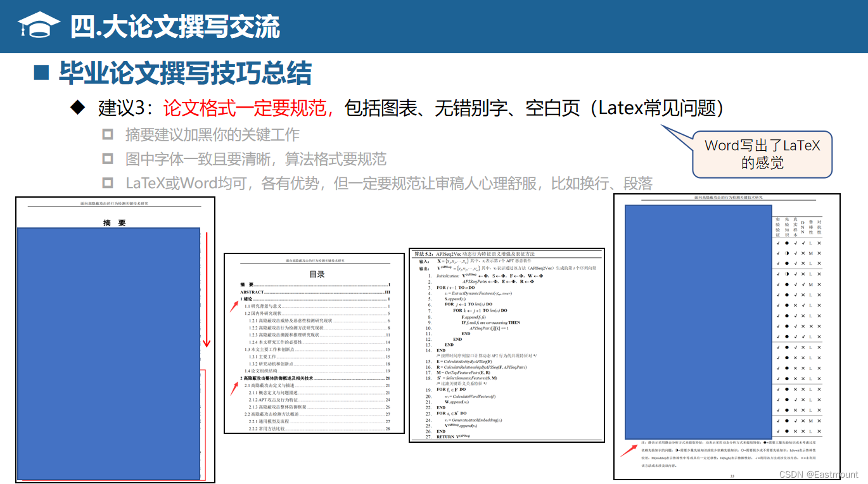The width and height of the screenshot is (868, 484).
Task: Click the callout bubble Word写出了LaTeX的感觉
Action: (762, 154)
